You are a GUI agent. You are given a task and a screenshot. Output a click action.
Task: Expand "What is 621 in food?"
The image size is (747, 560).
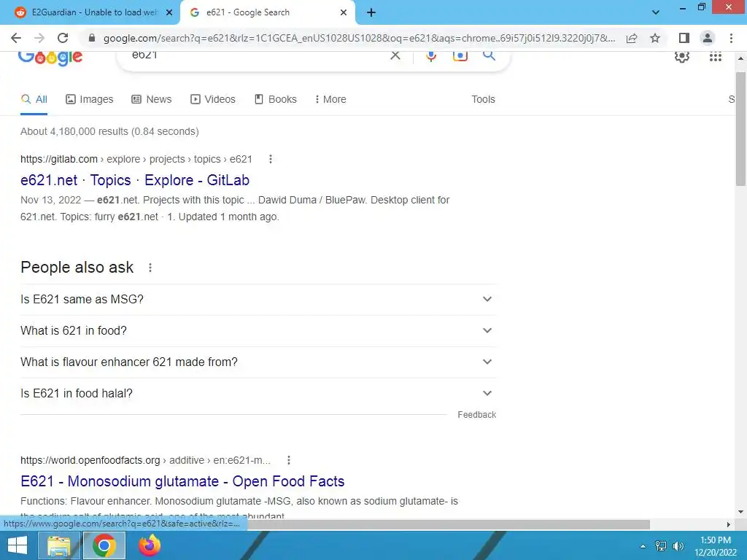(x=258, y=330)
